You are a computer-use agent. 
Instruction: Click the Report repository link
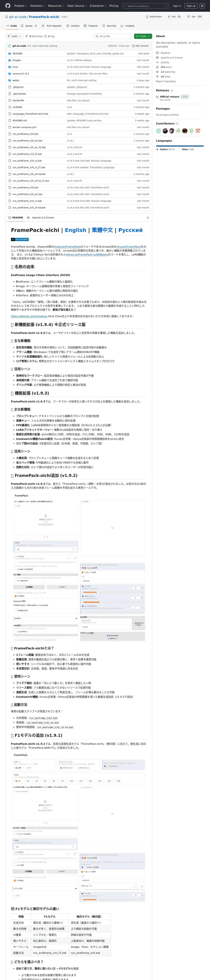coord(166,81)
